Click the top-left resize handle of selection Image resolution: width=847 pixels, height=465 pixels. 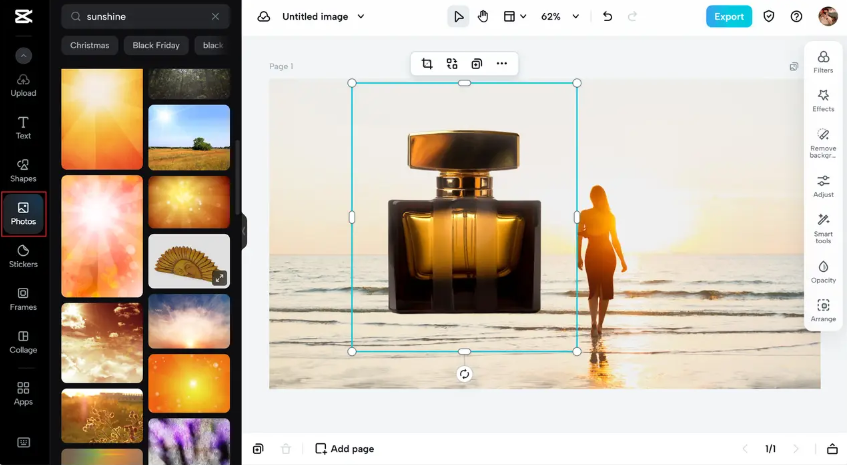(352, 83)
